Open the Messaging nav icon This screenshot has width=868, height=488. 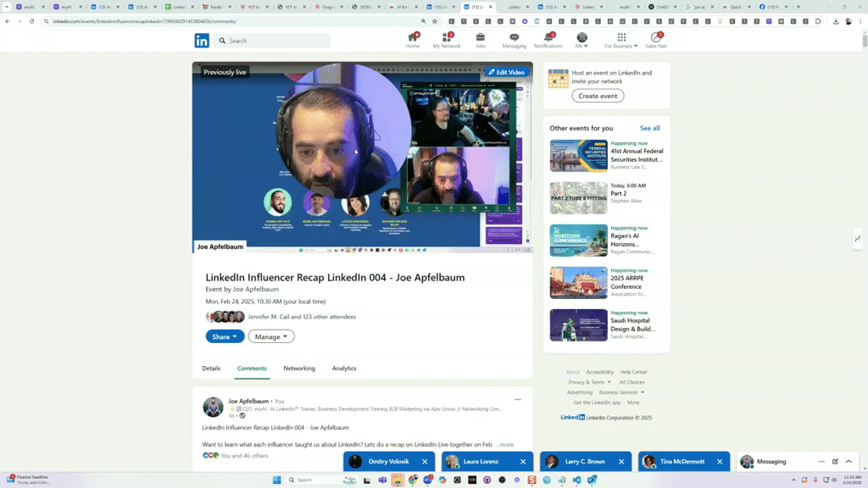tap(515, 37)
